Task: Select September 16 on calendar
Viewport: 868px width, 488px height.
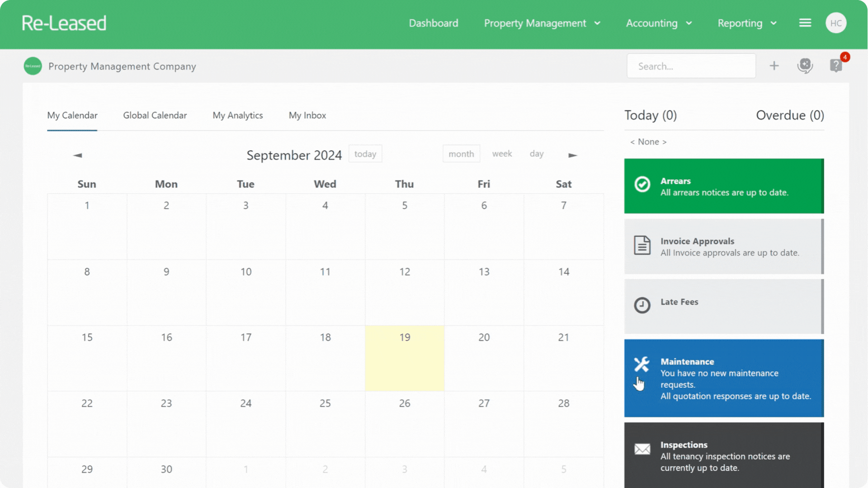Action: tap(166, 358)
